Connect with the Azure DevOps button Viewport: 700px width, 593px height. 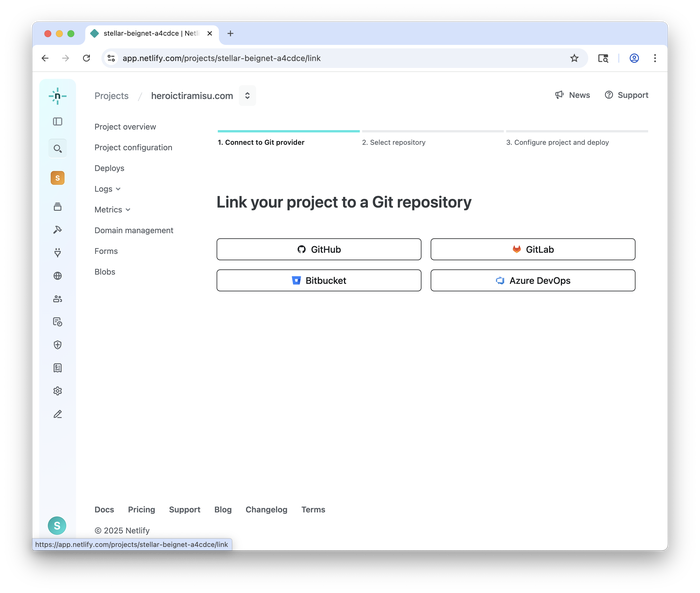(x=533, y=280)
